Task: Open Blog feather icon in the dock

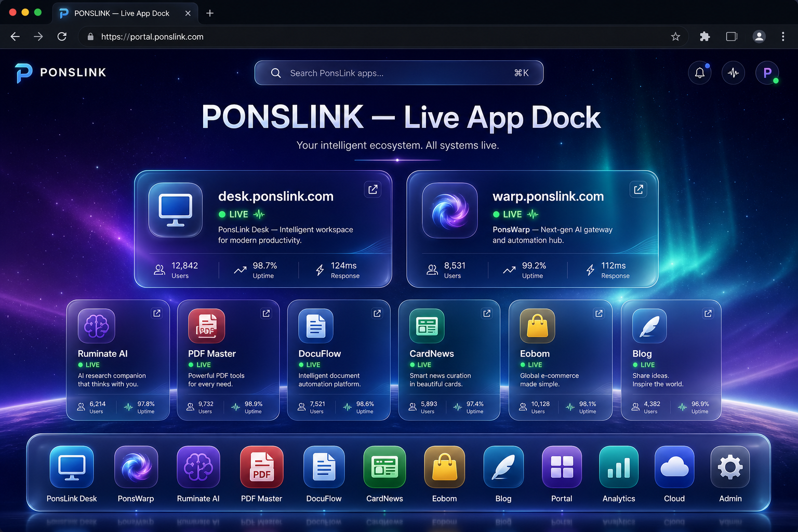Action: 503,467
